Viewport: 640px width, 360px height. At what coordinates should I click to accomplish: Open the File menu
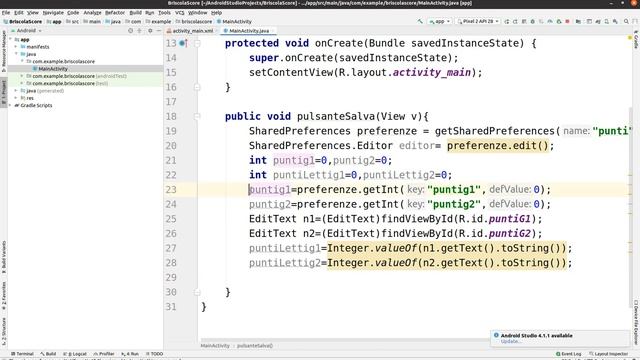[6, 13]
